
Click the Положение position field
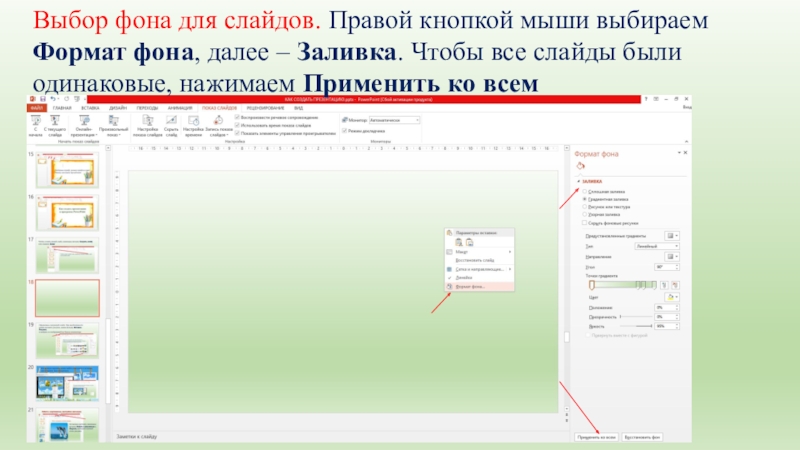(x=667, y=308)
